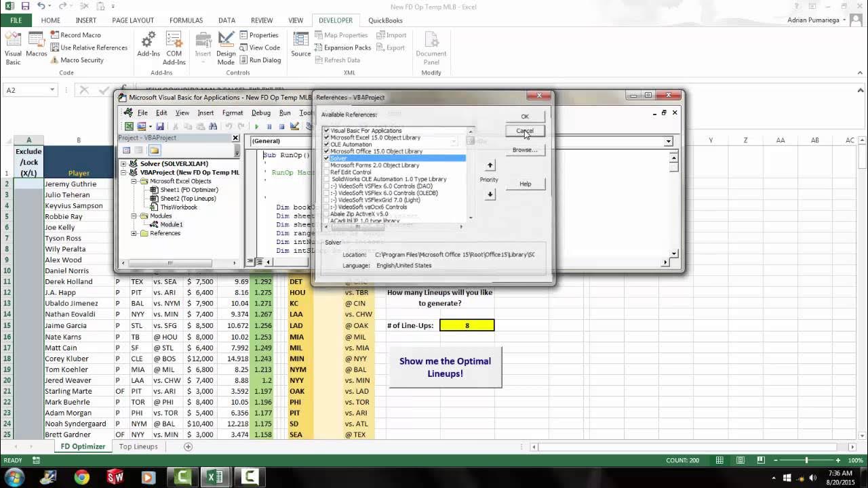The height and width of the screenshot is (488, 868).
Task: Click the Macros ribbon icon
Action: (x=36, y=45)
